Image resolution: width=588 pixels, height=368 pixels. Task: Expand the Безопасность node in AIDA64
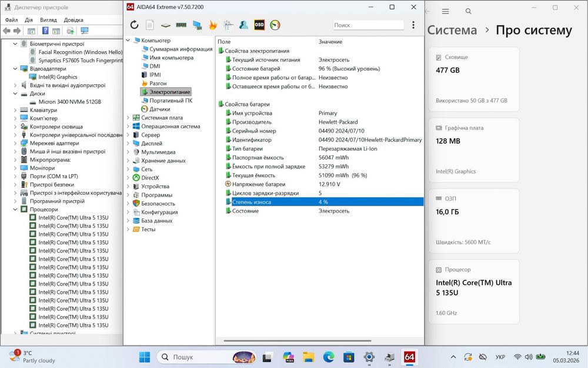tap(128, 204)
